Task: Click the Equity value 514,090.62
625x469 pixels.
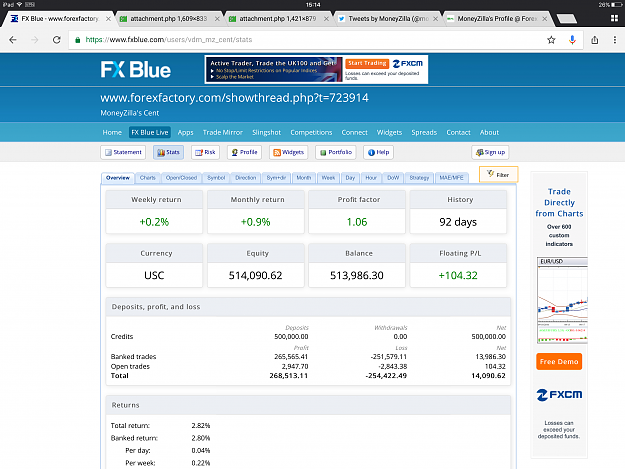Action: coord(256,275)
